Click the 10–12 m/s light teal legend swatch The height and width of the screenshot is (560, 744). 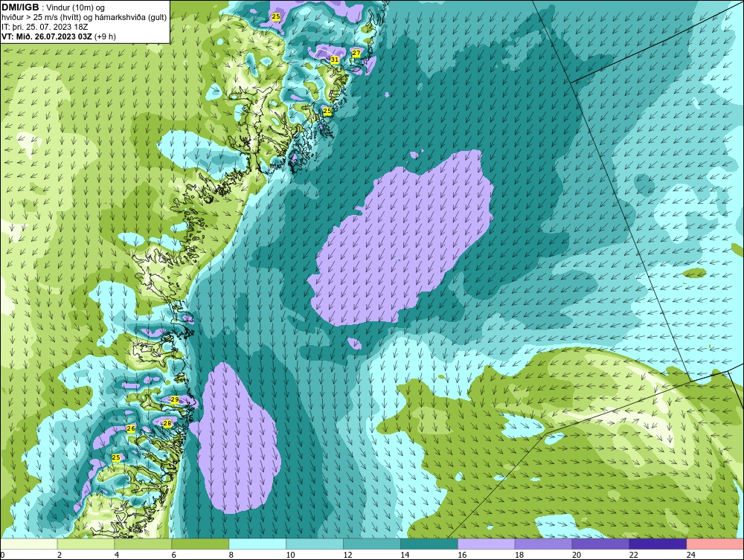tap(315, 544)
